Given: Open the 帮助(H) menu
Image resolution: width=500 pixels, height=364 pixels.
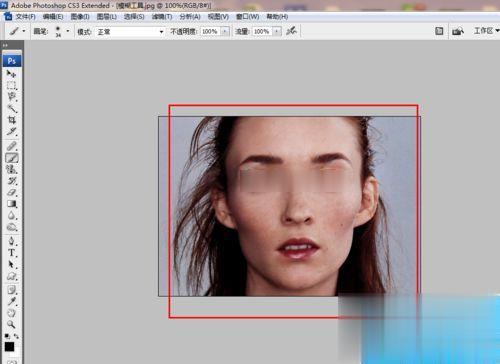Looking at the screenshot, I should pyautogui.click(x=277, y=16).
